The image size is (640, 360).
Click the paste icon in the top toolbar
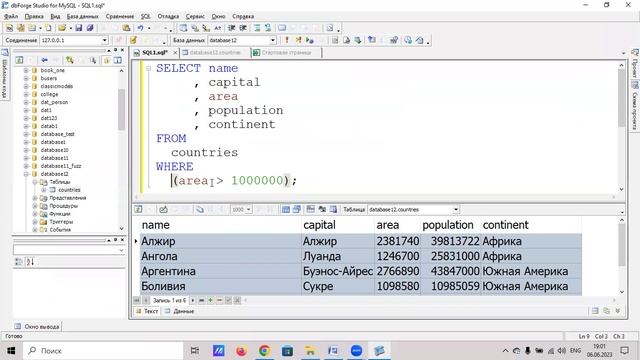coord(126,28)
